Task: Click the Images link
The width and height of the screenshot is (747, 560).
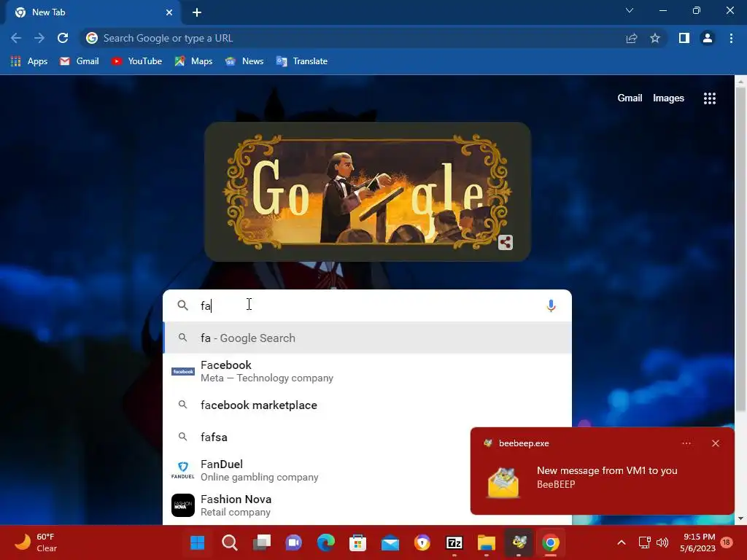Action: tap(668, 98)
